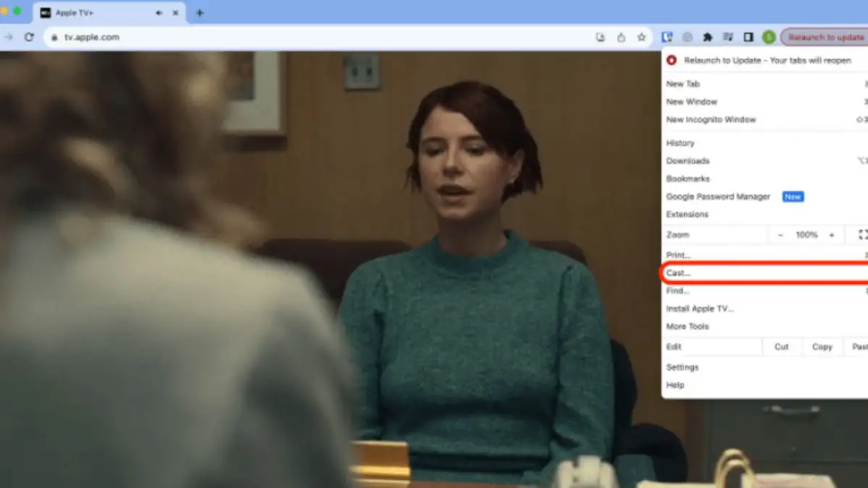Viewport: 868px width, 488px height.
Task: Click the install app icon in address bar
Action: [600, 37]
